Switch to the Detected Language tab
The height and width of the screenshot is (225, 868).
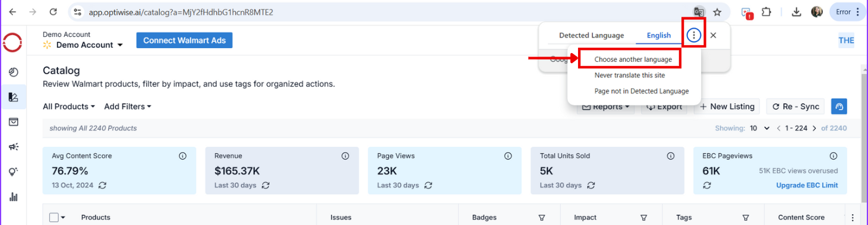(x=592, y=35)
